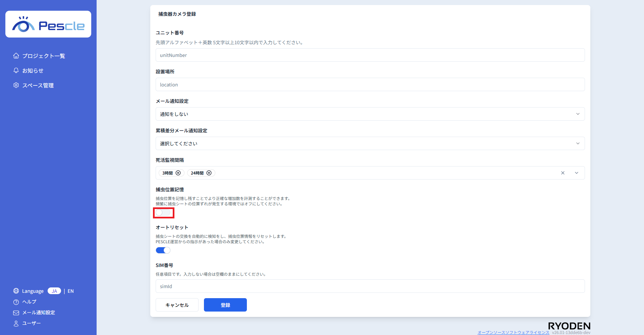Click the home icon beside プロジェクト一覧
This screenshot has height=335, width=644.
pos(16,56)
